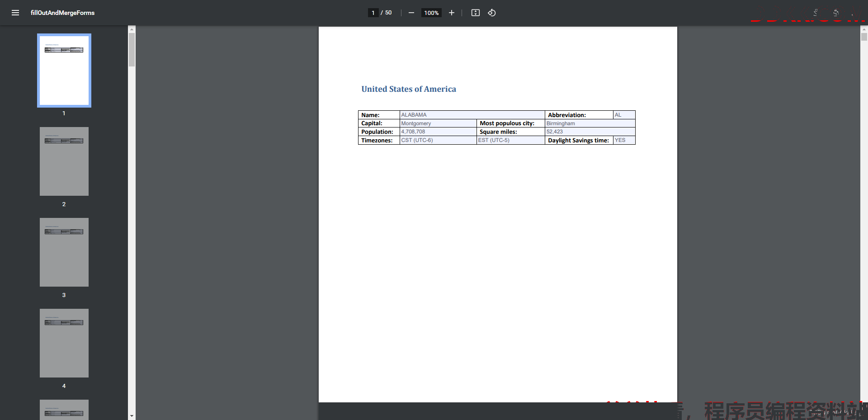This screenshot has height=420, width=868.
Task: Toggle the sidebar with the hamburger menu icon
Action: pos(15,13)
